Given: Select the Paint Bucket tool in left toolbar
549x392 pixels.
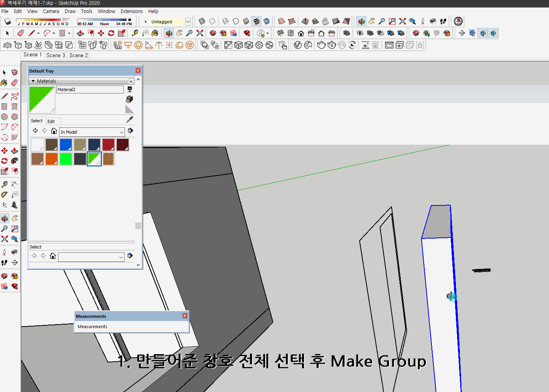Looking at the screenshot, I should 4,83.
